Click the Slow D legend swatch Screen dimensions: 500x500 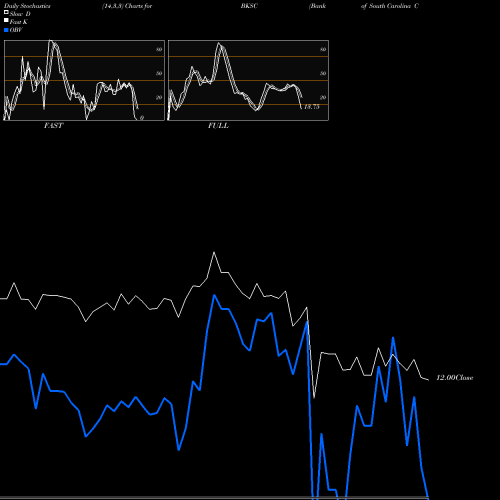pyautogui.click(x=6, y=12)
